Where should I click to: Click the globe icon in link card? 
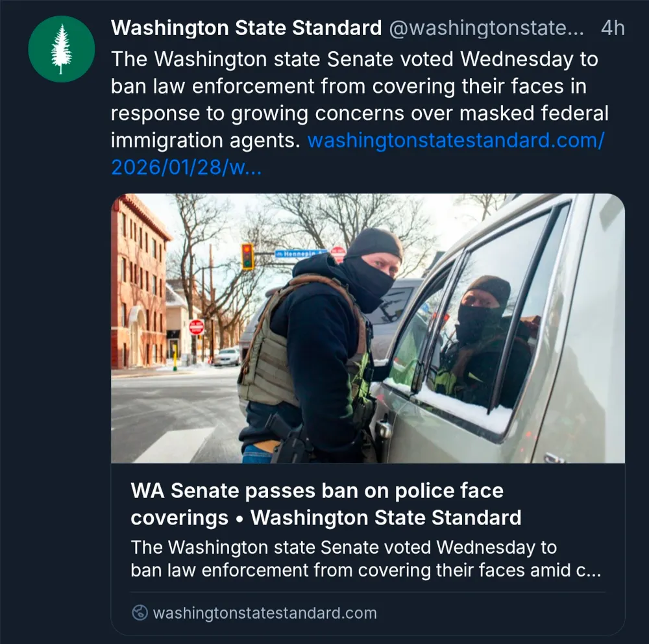pos(140,613)
